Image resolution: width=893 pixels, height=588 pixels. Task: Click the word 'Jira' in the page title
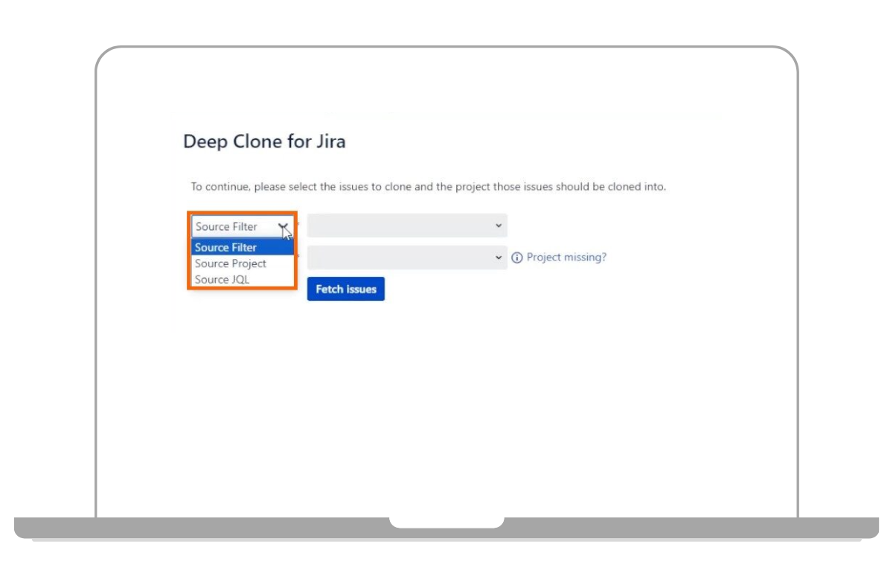click(328, 141)
